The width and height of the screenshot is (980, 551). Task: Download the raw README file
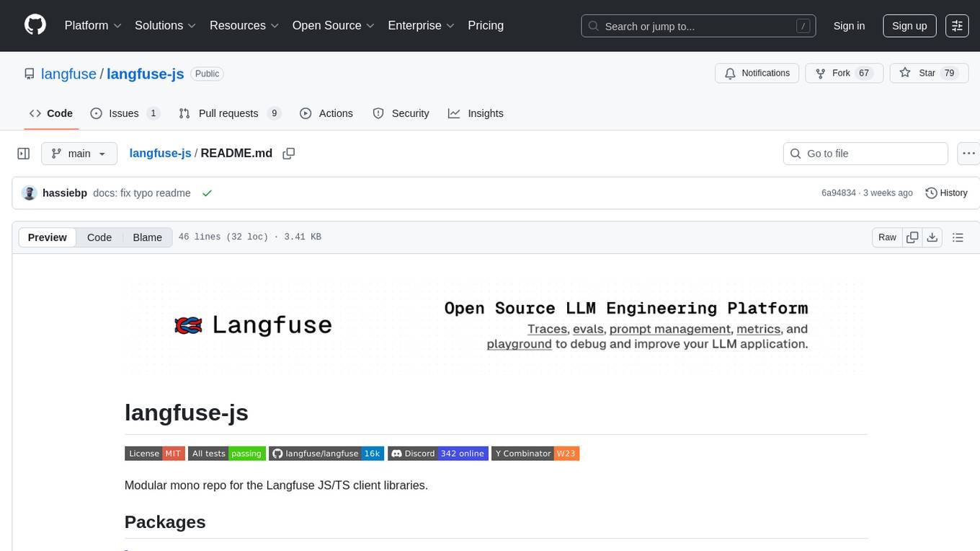[x=932, y=237]
